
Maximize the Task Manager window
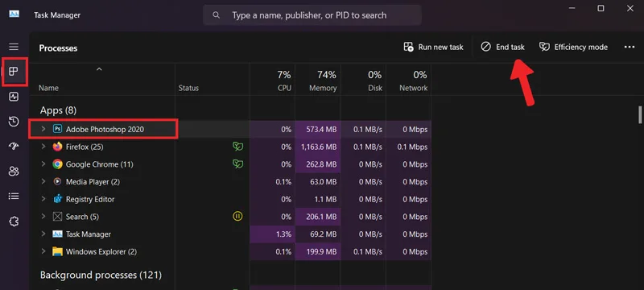pos(601,8)
